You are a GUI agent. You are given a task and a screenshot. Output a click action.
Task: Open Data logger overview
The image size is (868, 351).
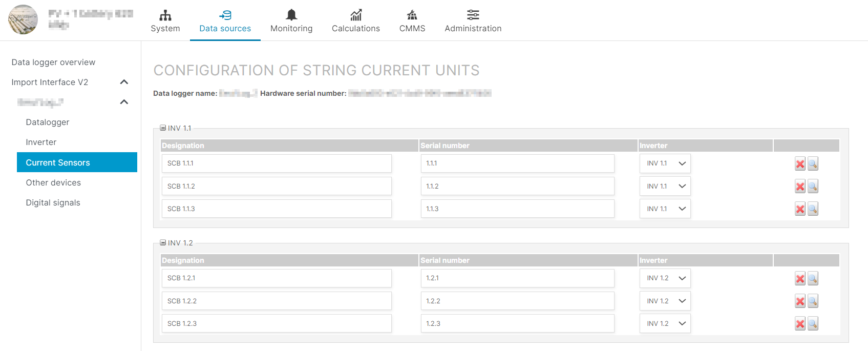coord(53,62)
